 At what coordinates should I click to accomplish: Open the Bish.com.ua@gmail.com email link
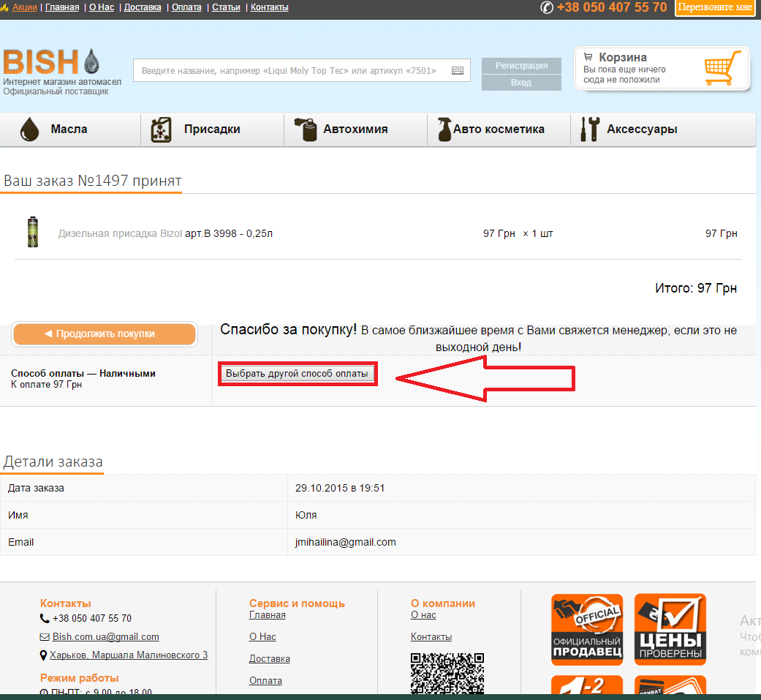[x=105, y=637]
